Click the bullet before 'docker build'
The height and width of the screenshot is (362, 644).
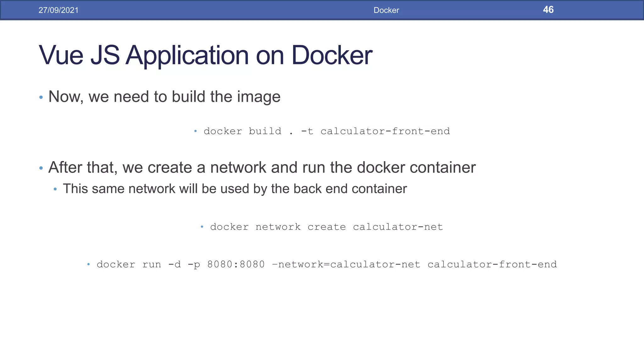(195, 131)
